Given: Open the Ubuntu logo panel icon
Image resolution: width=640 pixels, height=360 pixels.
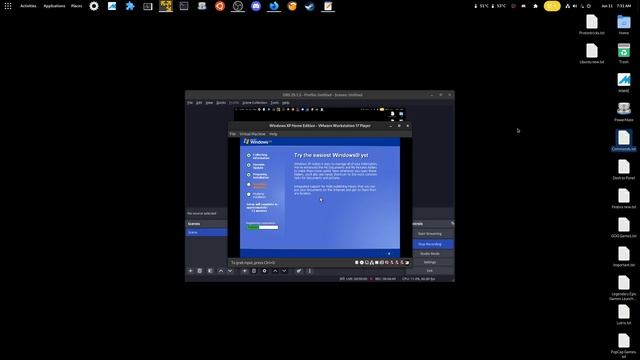Looking at the screenshot, I should tap(220, 6).
